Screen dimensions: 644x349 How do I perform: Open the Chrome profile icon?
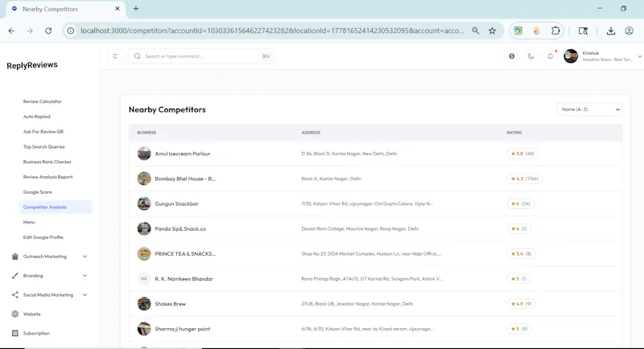[629, 31]
